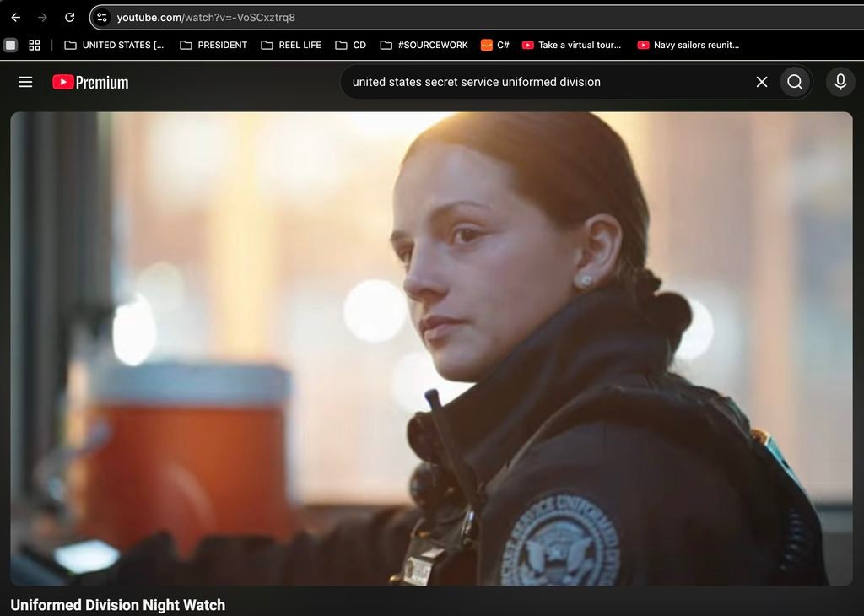Click the address bar URL
Viewport: 864px width, 616px height.
coord(206,18)
